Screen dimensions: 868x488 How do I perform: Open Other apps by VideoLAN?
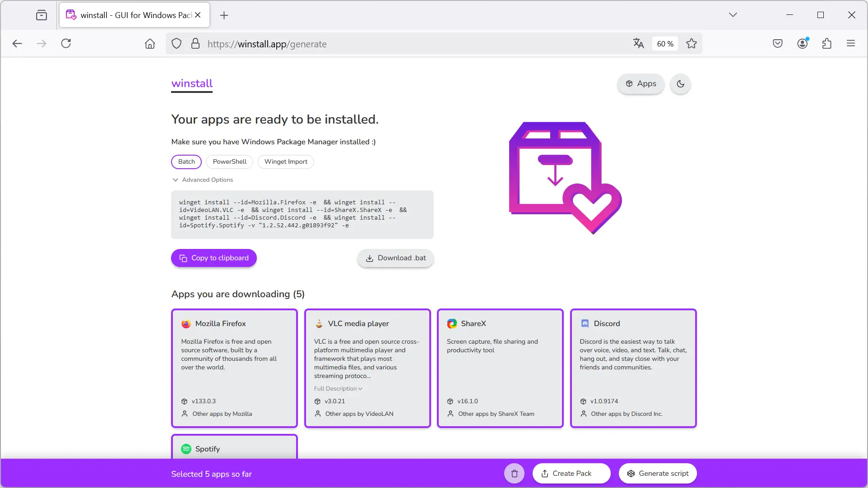(359, 414)
